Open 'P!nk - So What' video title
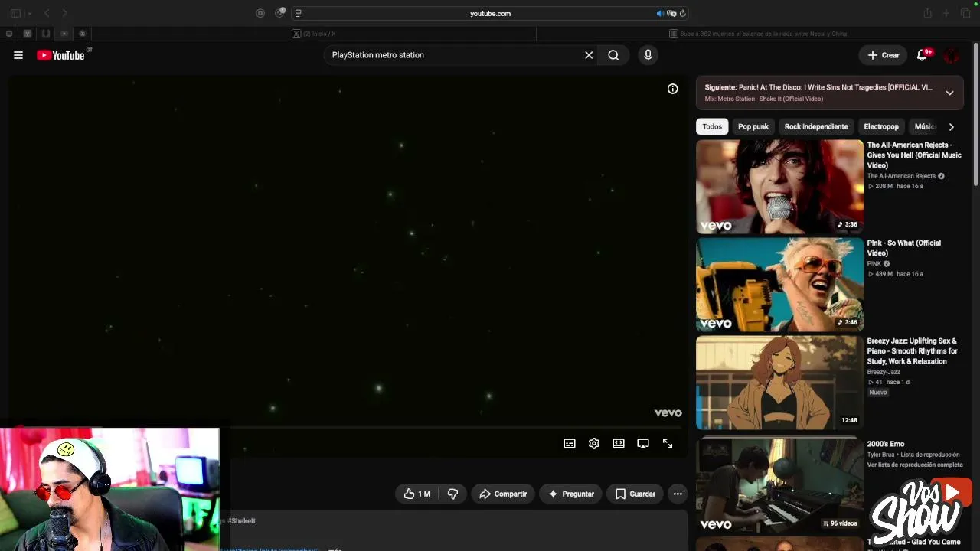 (904, 248)
